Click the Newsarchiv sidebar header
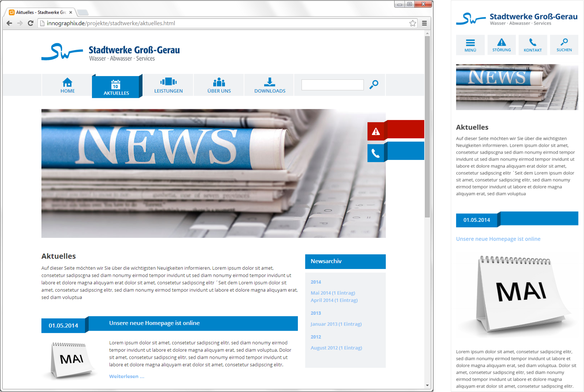Viewport: 584px width, 392px height. coord(345,261)
